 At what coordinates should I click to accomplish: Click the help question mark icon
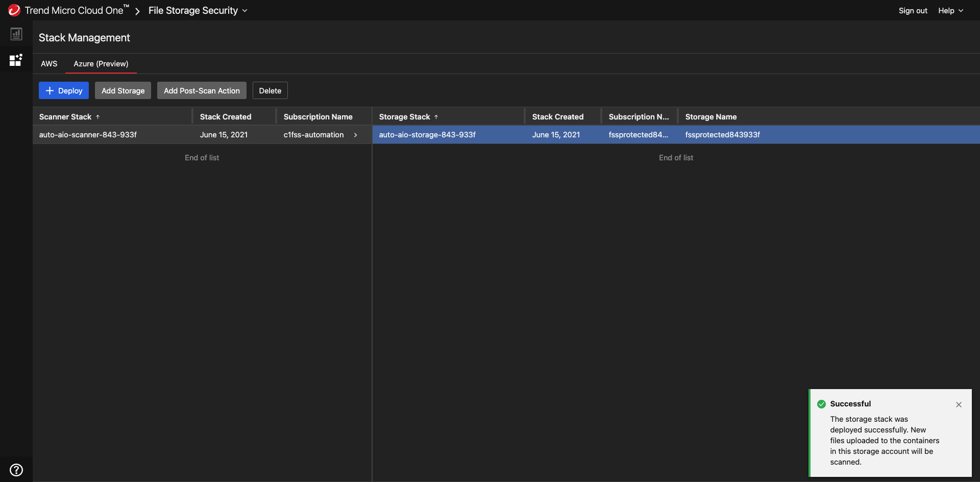coord(16,470)
